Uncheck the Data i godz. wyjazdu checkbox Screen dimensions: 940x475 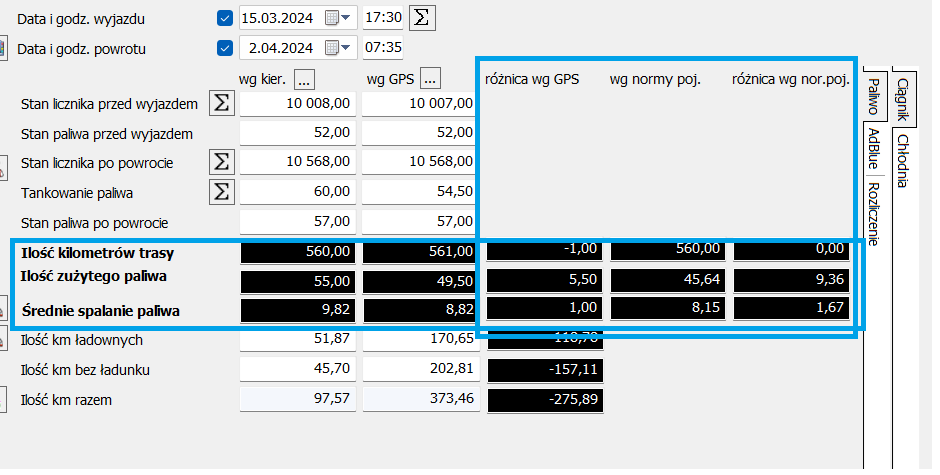pyautogui.click(x=224, y=18)
